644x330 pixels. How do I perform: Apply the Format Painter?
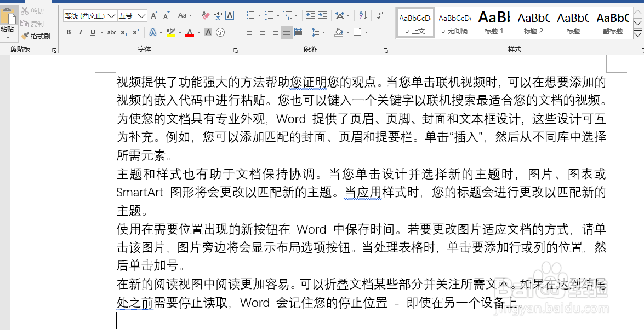click(37, 36)
